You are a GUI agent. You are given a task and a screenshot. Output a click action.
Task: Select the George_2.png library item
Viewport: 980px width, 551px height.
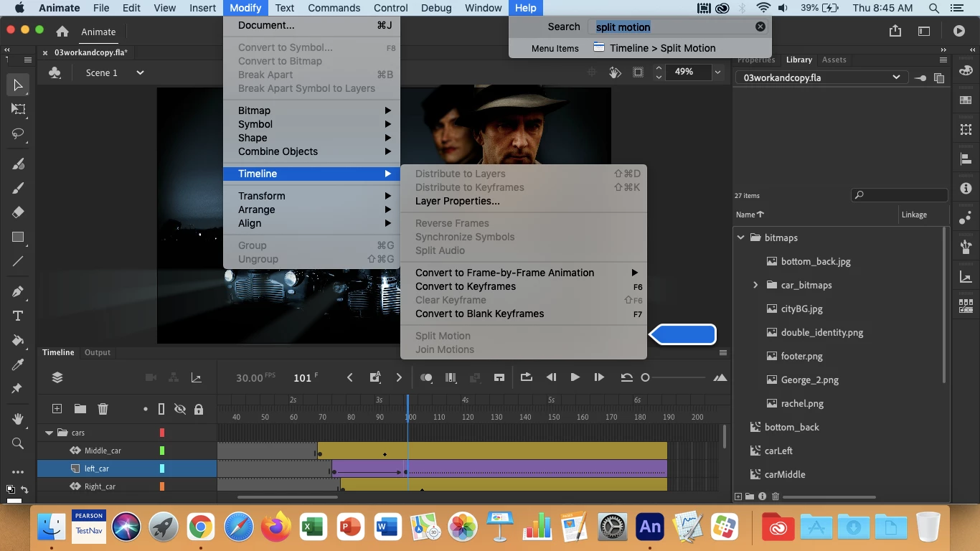[809, 380]
